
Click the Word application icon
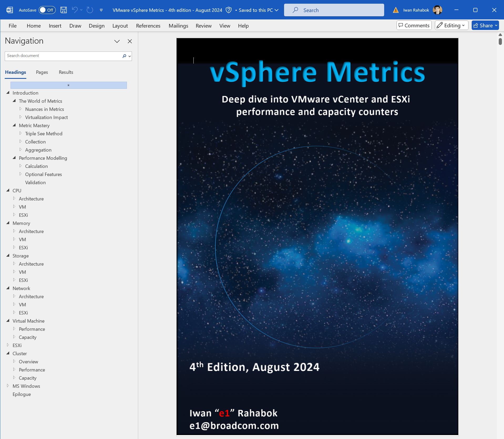(x=10, y=10)
